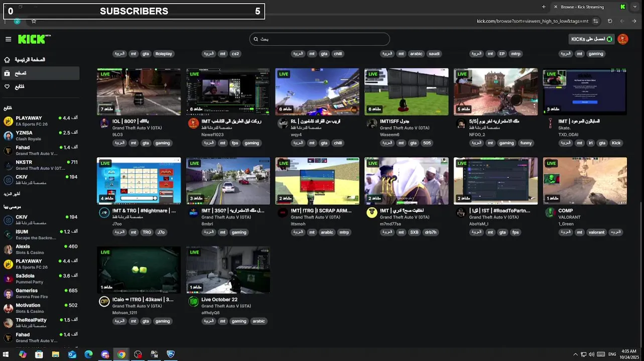Click the drb7h tag chip
Image resolution: width=644 pixels, height=361 pixels.
pyautogui.click(x=431, y=232)
